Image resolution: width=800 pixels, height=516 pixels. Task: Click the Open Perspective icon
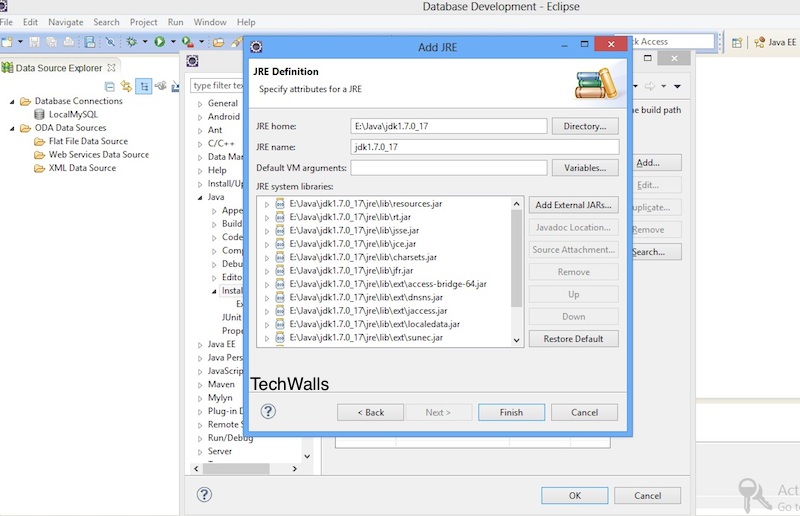[737, 43]
